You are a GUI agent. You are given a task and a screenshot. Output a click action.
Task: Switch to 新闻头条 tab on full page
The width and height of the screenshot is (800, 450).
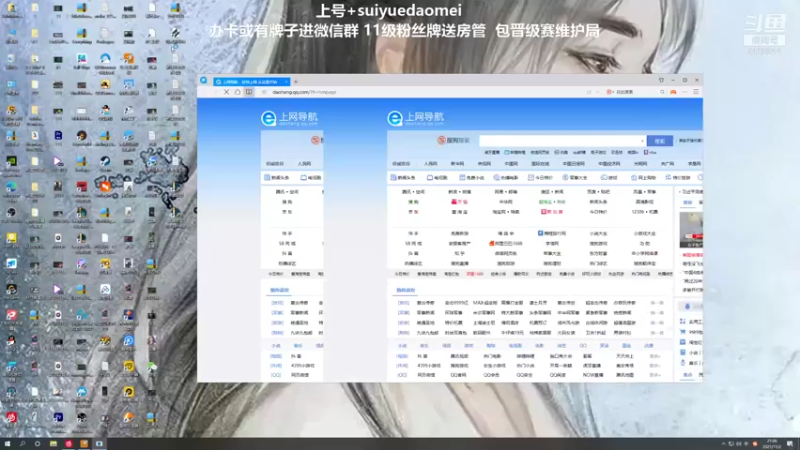tap(403, 178)
